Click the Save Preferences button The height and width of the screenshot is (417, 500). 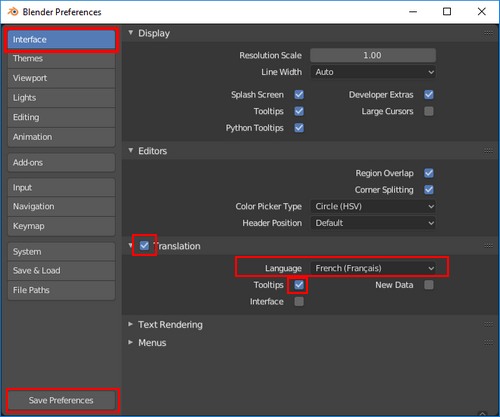pyautogui.click(x=61, y=400)
